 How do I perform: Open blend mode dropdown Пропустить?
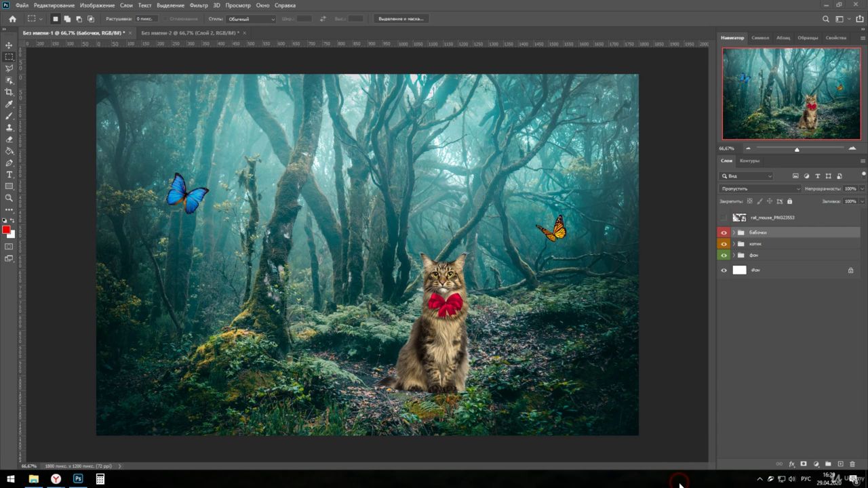coord(760,188)
